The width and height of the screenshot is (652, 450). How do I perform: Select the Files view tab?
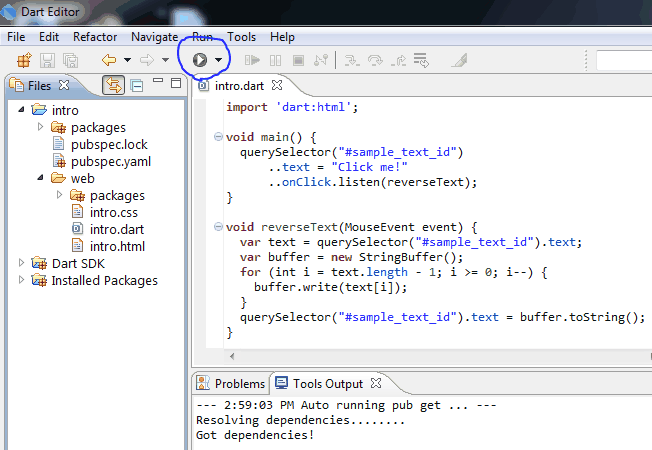pyautogui.click(x=39, y=86)
